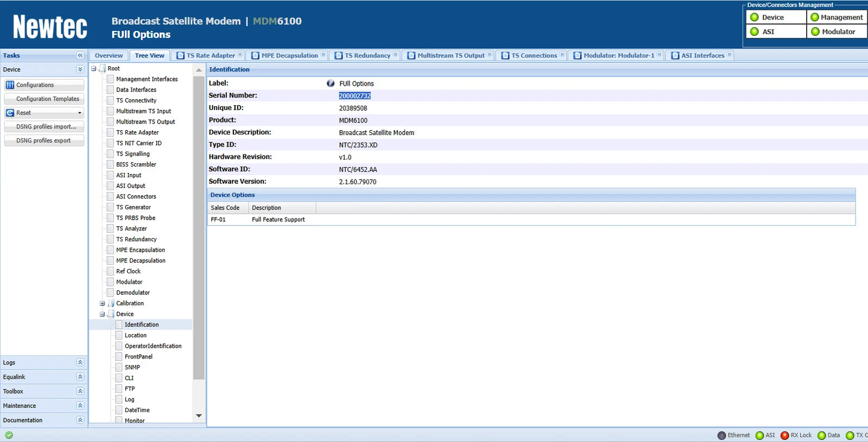Click the TS Rate Adapter tab icon
This screenshot has width=868, height=442.
pos(181,55)
